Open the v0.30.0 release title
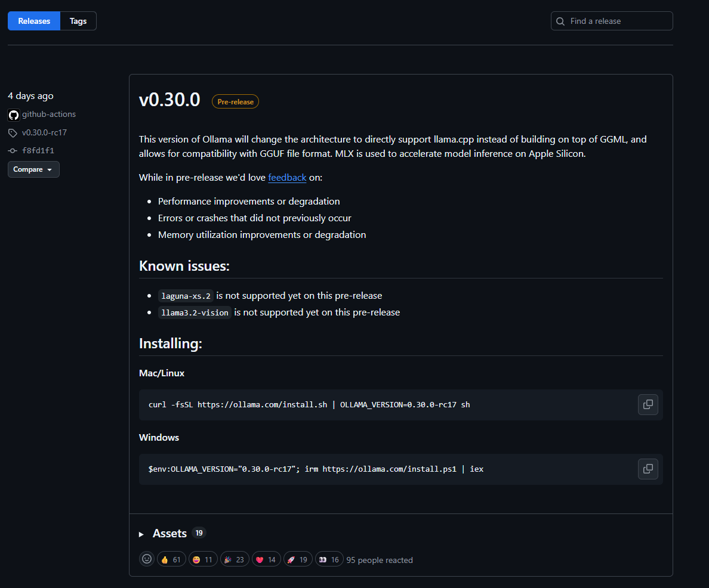709x588 pixels. click(169, 100)
